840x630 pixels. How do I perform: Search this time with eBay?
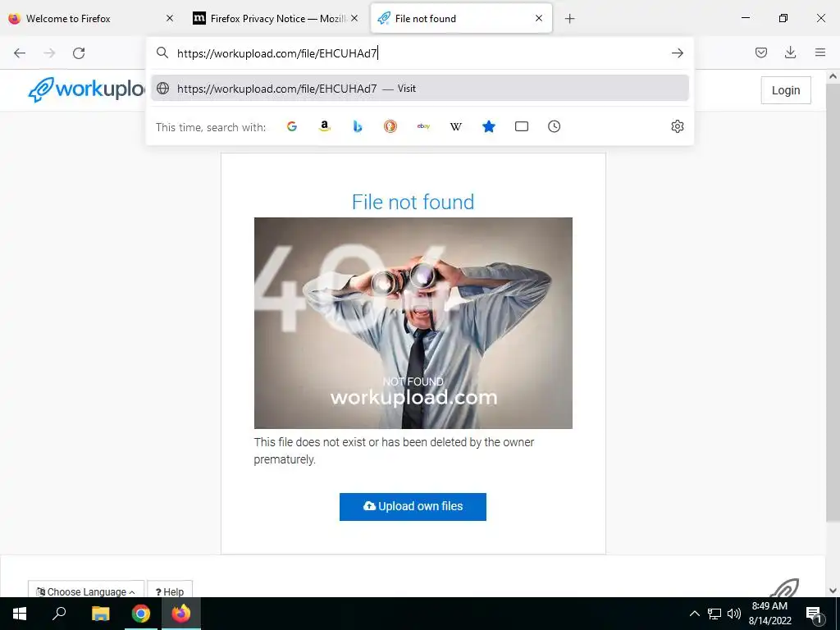tap(423, 126)
